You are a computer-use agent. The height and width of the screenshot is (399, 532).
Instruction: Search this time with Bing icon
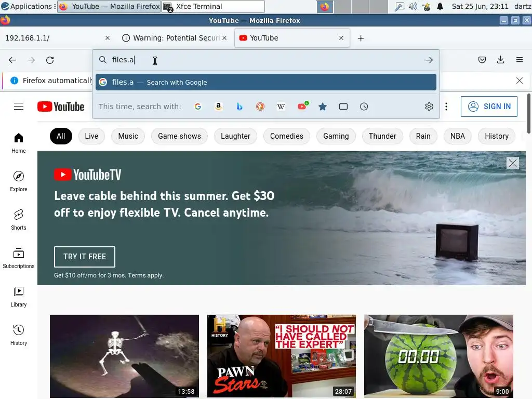coord(240,107)
